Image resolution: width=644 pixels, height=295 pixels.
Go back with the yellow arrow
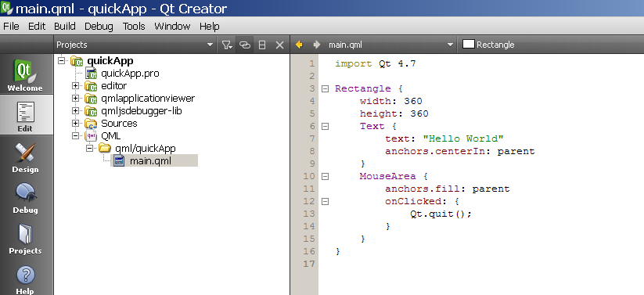click(299, 45)
